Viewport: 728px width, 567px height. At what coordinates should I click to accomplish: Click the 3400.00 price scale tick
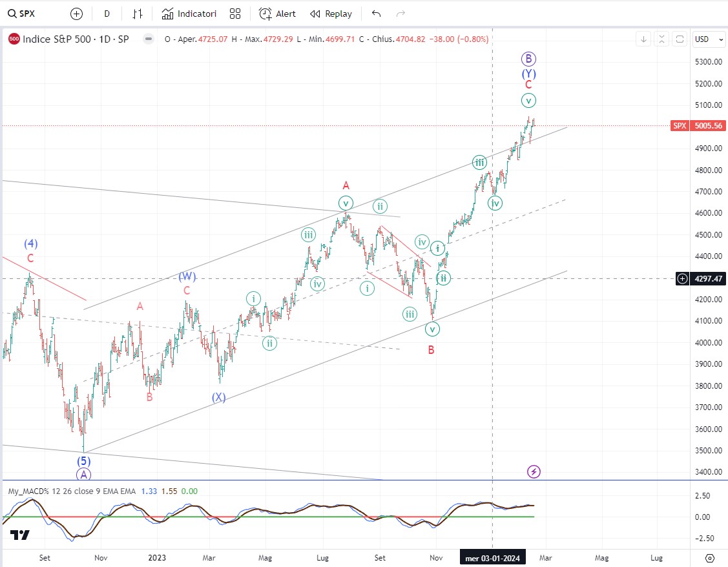pos(709,472)
